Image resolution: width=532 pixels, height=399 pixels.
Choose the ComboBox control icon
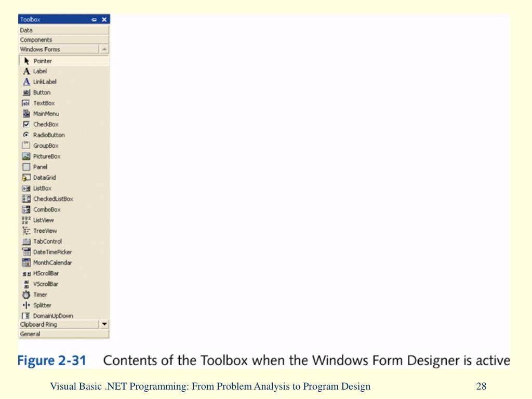coord(26,209)
